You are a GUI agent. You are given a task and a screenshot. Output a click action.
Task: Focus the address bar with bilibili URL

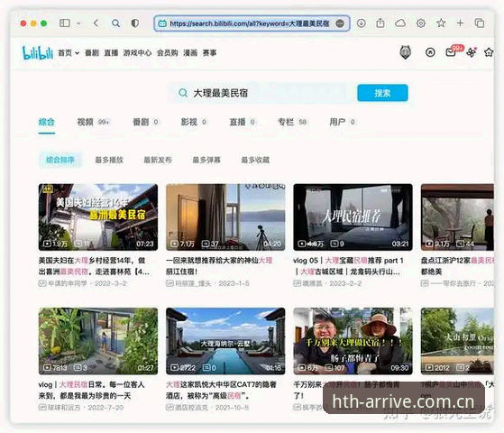252,23
